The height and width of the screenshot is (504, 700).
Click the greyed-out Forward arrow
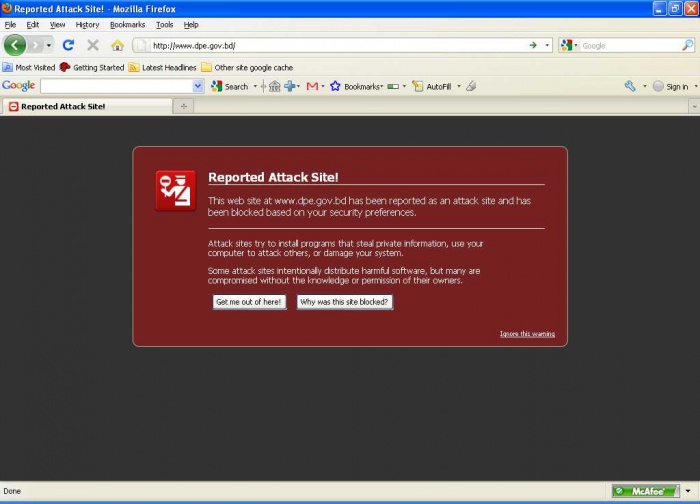(x=36, y=45)
